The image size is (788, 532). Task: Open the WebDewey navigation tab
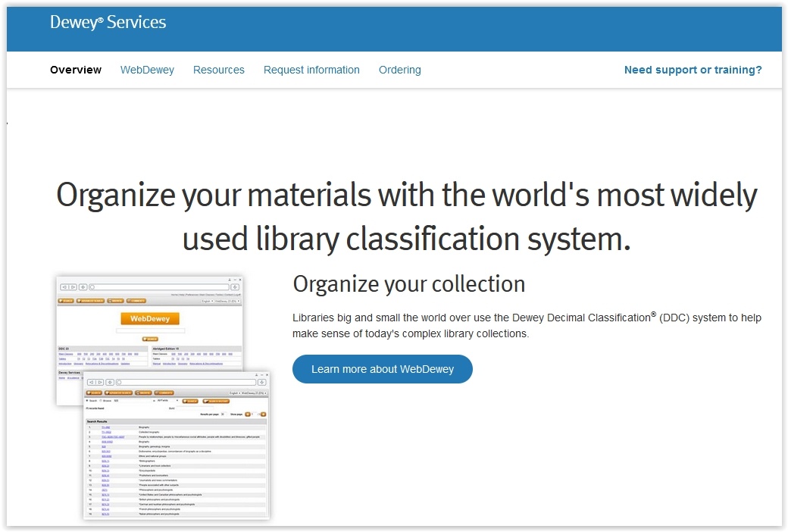147,70
